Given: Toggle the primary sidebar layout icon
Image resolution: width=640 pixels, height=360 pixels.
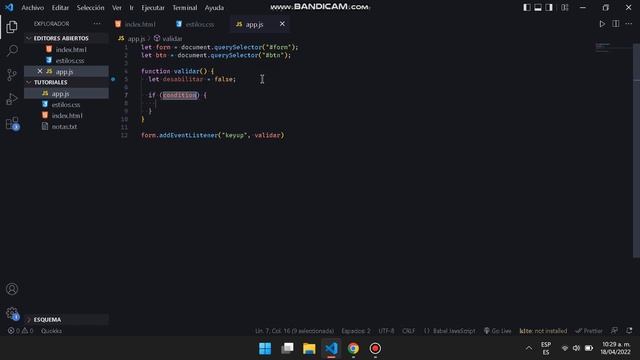Looking at the screenshot, I should [527, 7].
